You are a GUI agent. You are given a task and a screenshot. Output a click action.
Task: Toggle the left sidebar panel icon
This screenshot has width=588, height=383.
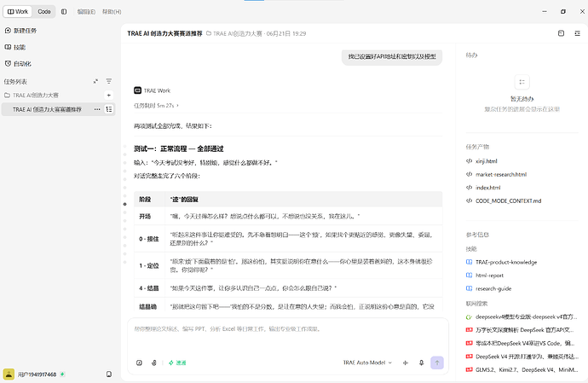pyautogui.click(x=64, y=12)
